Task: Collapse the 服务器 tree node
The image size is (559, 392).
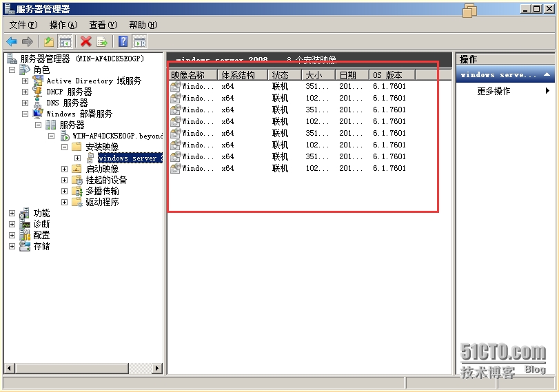Action: (x=39, y=125)
